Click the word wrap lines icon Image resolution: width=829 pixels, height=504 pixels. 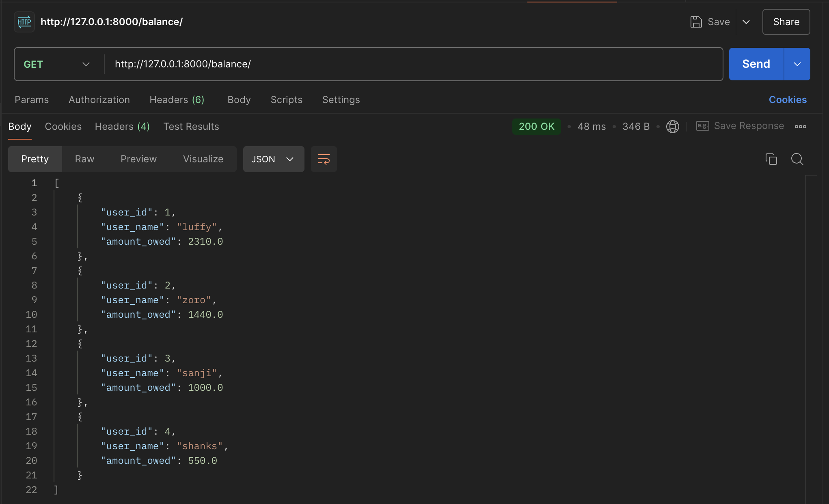(x=324, y=159)
